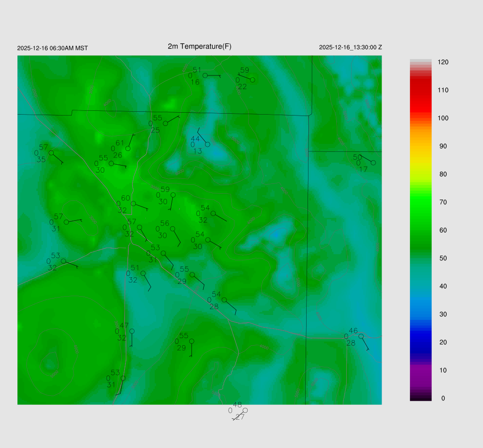
Task: Click the station circle reading 51 over 16
Action: (x=205, y=75)
